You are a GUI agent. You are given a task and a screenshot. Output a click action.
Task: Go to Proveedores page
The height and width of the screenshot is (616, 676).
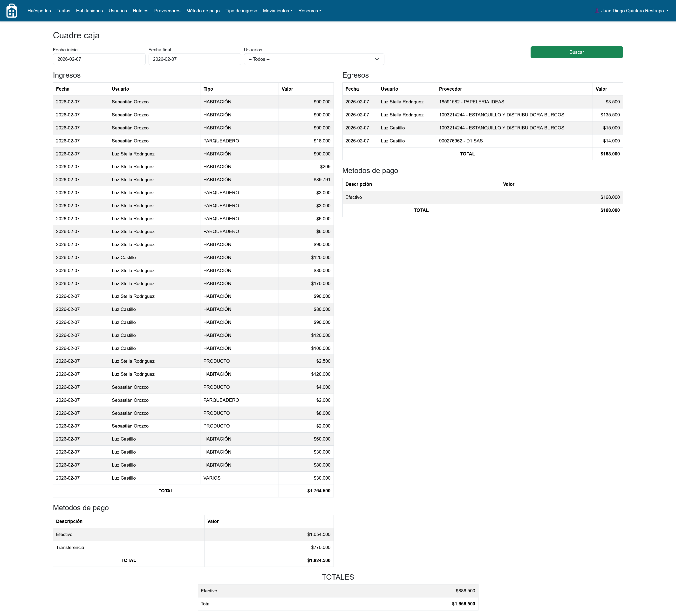tap(167, 11)
